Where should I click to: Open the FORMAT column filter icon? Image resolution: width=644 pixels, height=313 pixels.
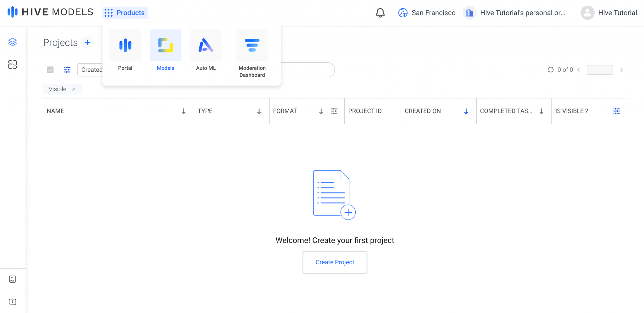coord(335,111)
